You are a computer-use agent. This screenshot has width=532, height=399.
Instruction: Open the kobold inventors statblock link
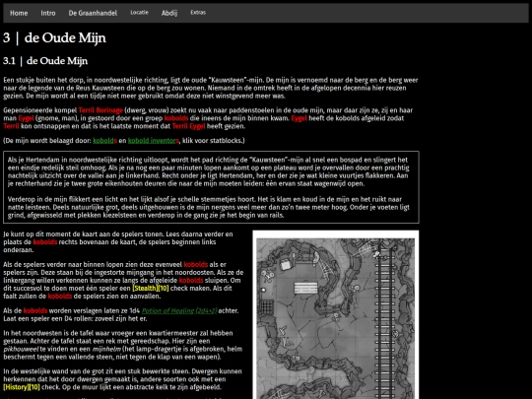pos(154,141)
